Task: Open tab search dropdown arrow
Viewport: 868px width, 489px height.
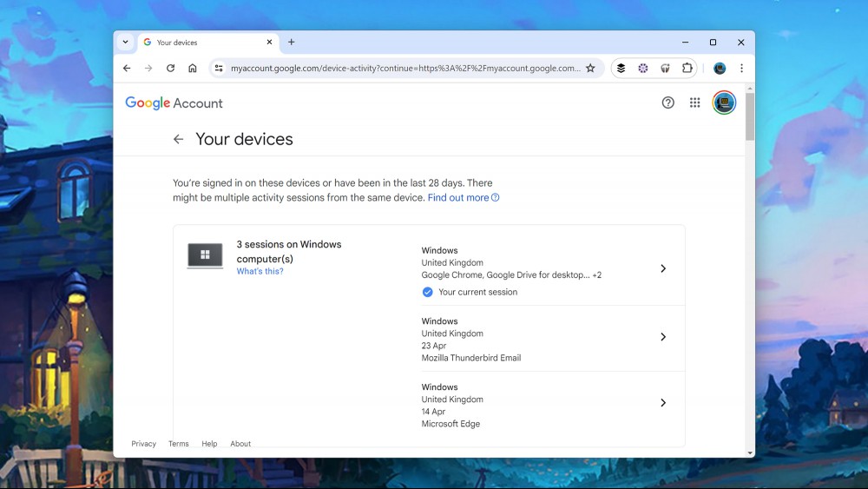Action: (126, 42)
